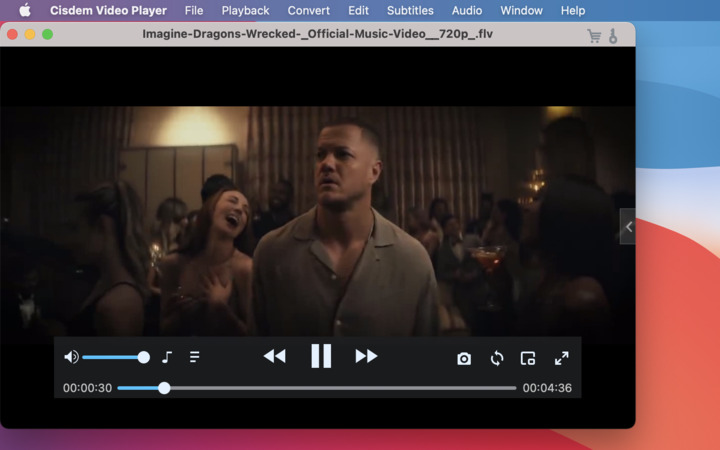
Task: Fast forward with the double-right arrows
Action: (x=366, y=356)
